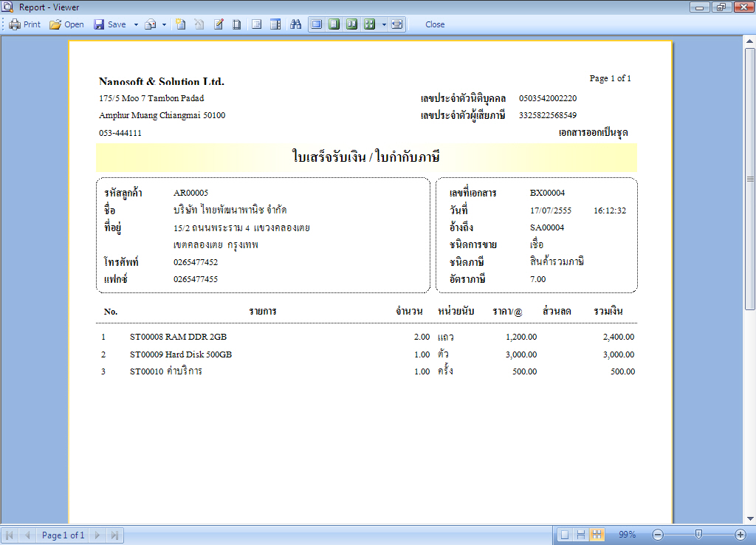The height and width of the screenshot is (545, 756).
Task: Go to previous page arrow
Action: pos(27,535)
